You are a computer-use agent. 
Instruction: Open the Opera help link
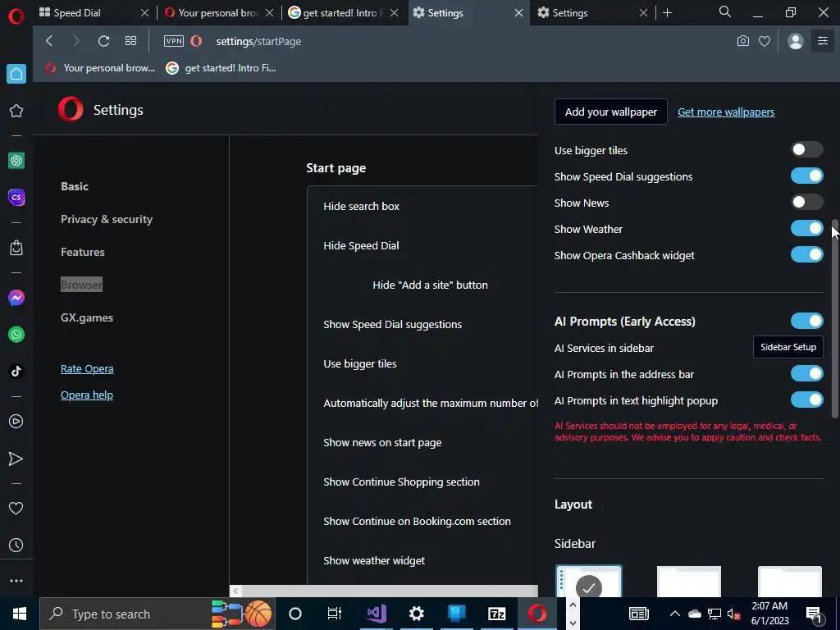[87, 395]
